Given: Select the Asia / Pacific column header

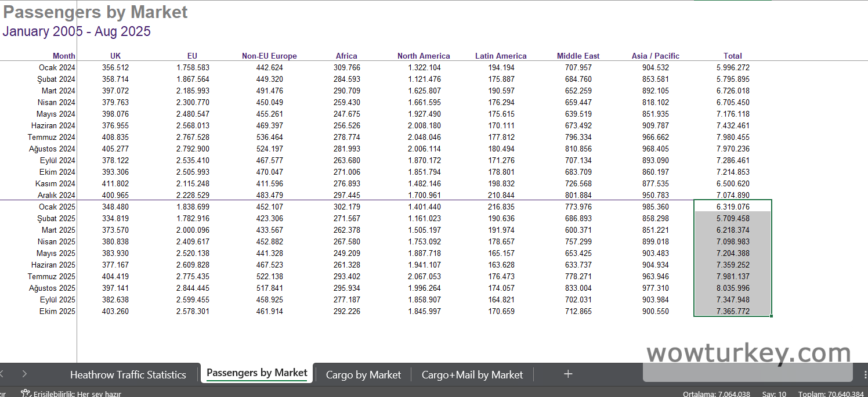Looking at the screenshot, I should (655, 56).
